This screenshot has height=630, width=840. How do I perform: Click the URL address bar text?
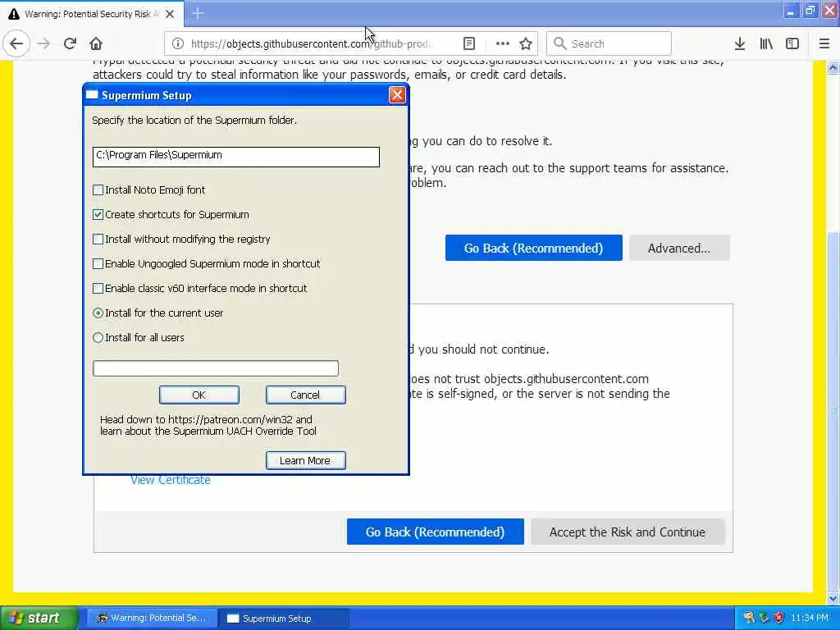point(311,44)
